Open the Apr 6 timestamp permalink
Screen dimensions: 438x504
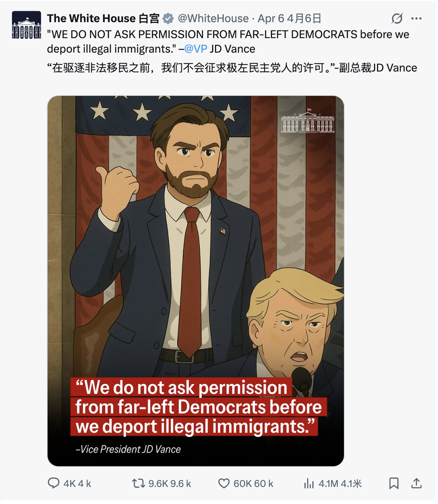[x=289, y=19]
